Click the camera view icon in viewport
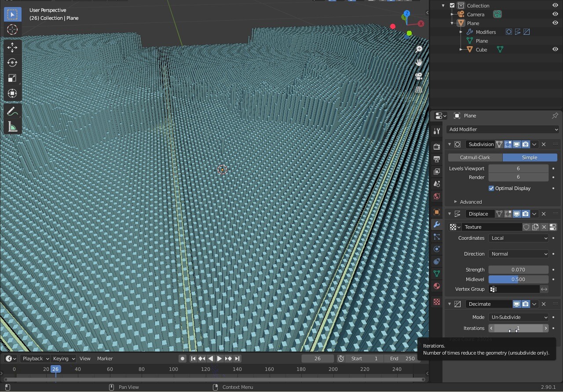Image resolution: width=563 pixels, height=392 pixels. click(419, 76)
